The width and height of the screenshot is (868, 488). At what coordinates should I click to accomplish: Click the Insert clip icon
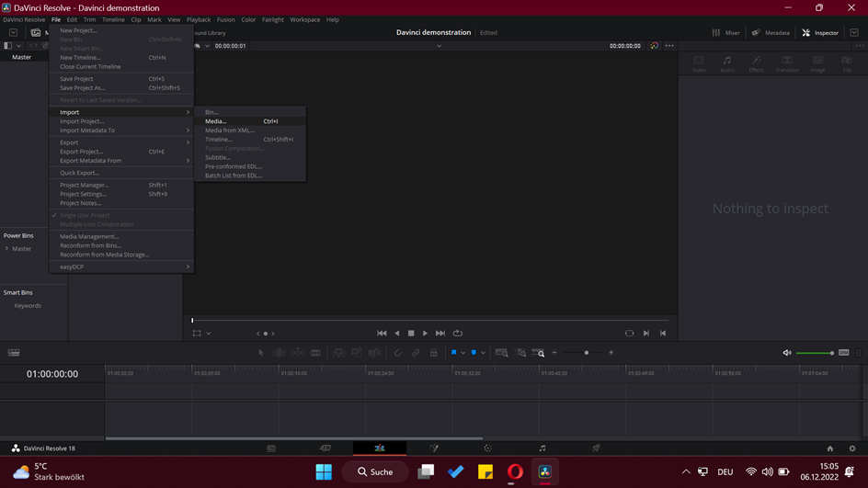338,353
